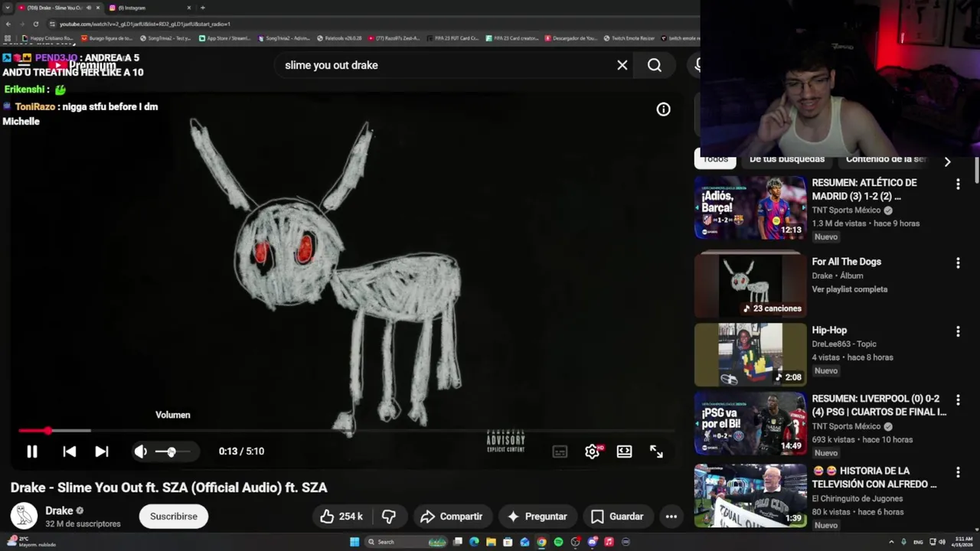Viewport: 980px width, 551px height.
Task: Open 'Historia de la televisión' video thumbnail
Action: pyautogui.click(x=750, y=496)
